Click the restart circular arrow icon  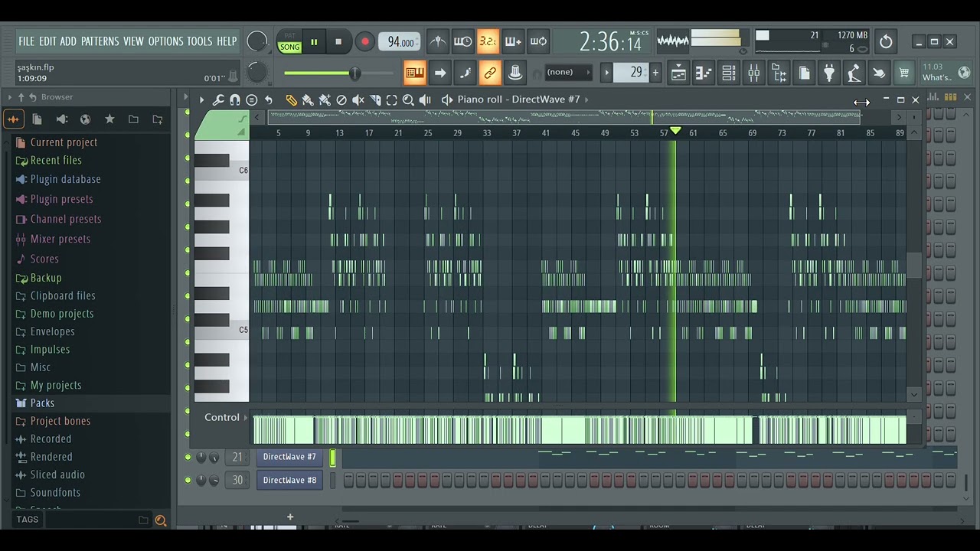tap(886, 41)
